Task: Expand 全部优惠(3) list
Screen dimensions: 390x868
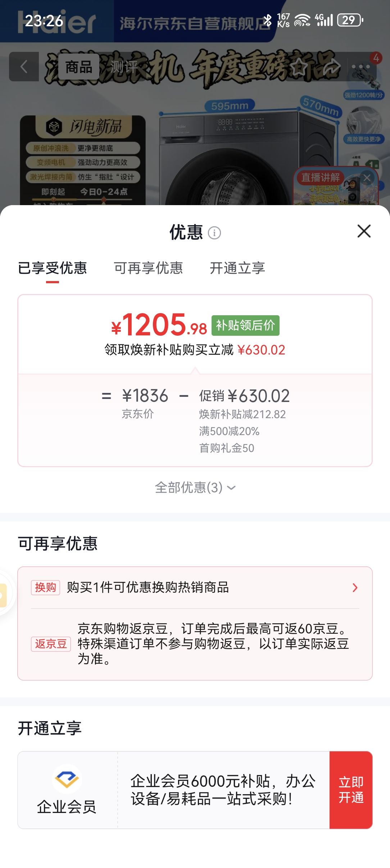Action: tap(195, 488)
